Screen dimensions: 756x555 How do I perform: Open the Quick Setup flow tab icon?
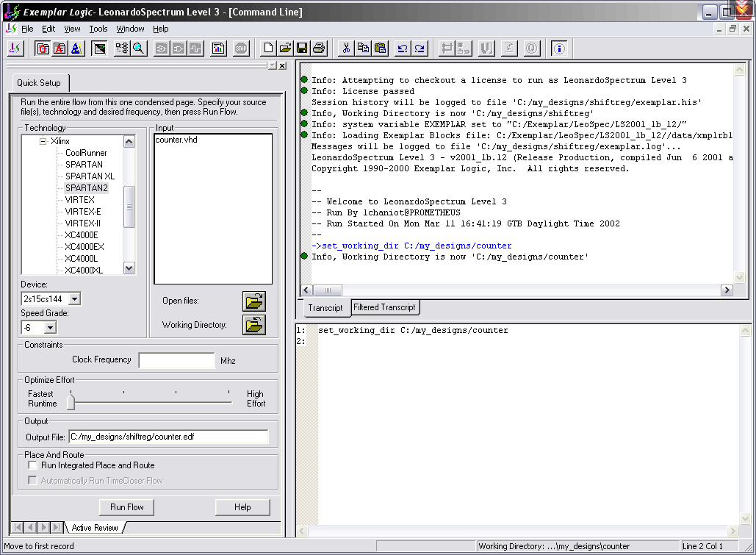(43, 49)
